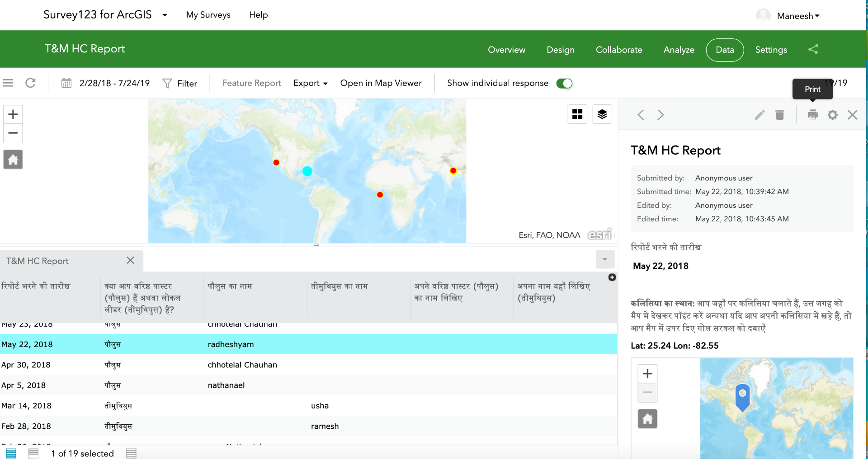Toggle Show individual response switch
868x459 pixels.
[564, 84]
